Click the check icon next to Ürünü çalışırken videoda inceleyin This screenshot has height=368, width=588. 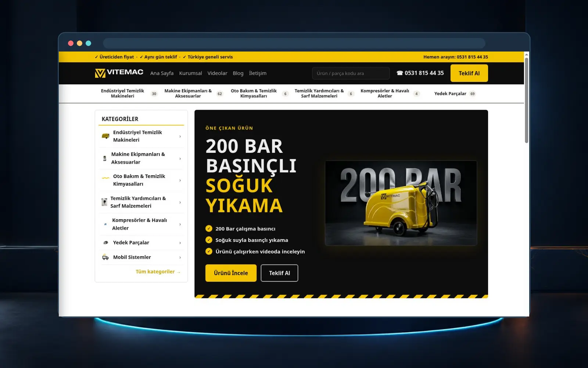[x=209, y=251]
